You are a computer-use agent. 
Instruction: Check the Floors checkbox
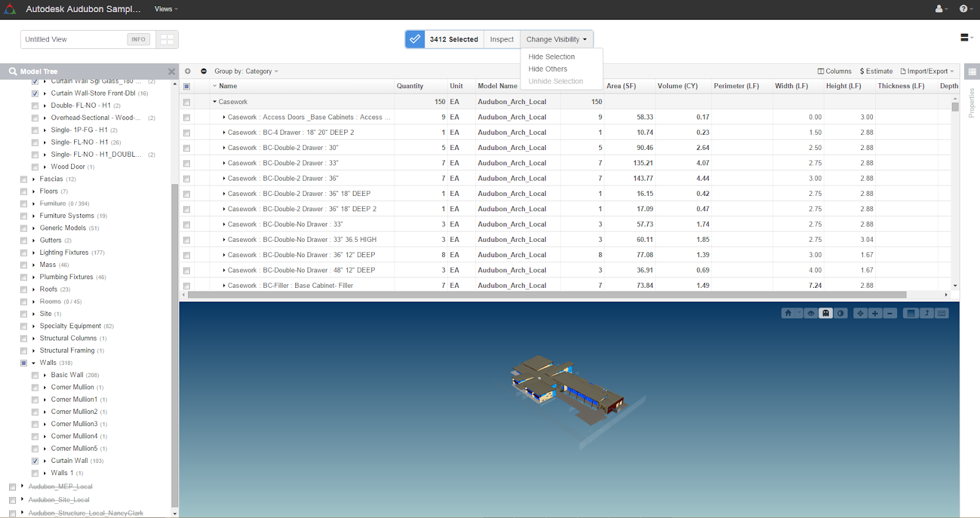[24, 192]
